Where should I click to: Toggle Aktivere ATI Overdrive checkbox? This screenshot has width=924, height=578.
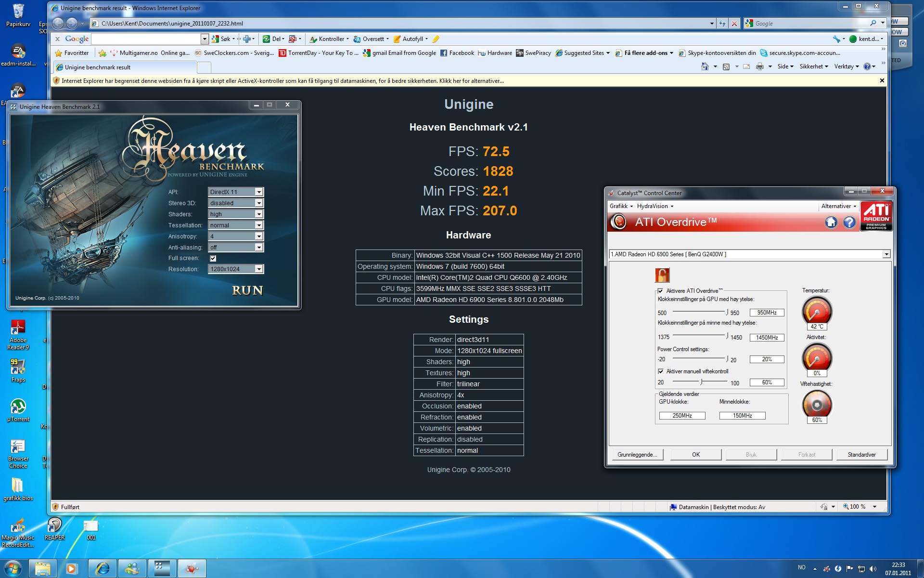click(660, 291)
